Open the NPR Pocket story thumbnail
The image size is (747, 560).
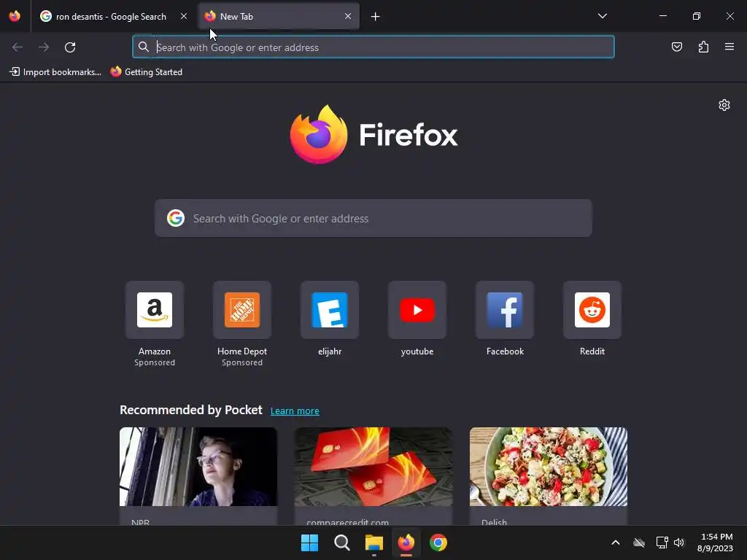pos(198,467)
